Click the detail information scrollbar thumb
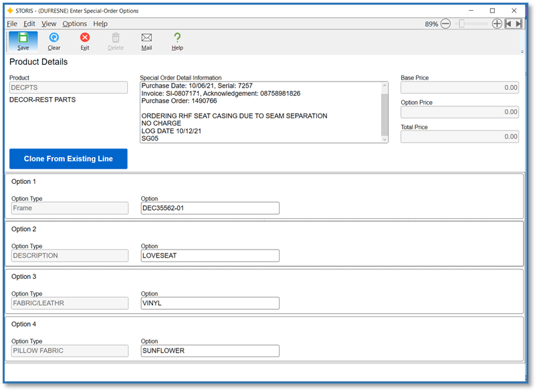537x392 pixels. (x=385, y=115)
